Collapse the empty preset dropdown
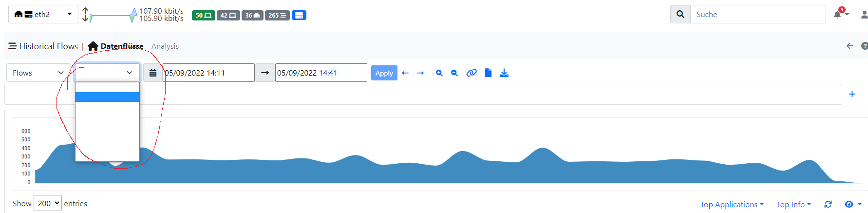This screenshot has height=213, width=868. pos(108,73)
